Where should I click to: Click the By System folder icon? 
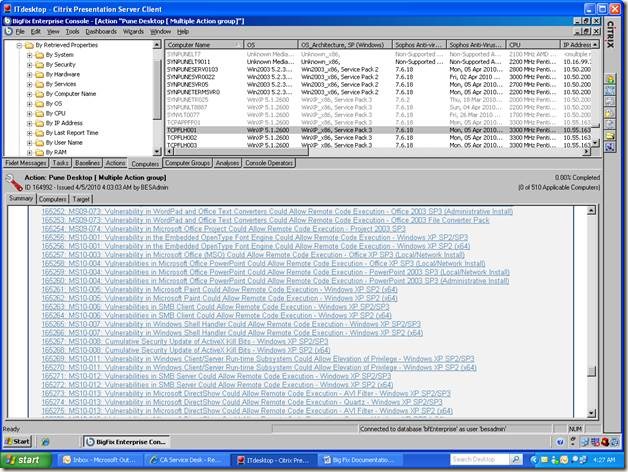pos(39,55)
